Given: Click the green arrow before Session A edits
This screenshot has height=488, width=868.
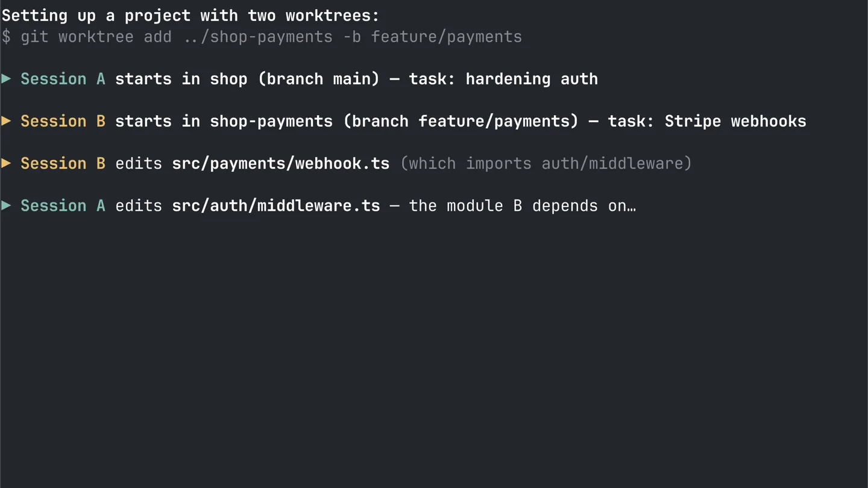Looking at the screenshot, I should (x=7, y=205).
